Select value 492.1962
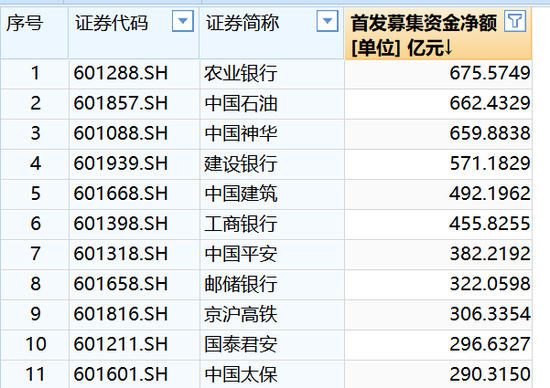This screenshot has width=550, height=388. pyautogui.click(x=490, y=194)
